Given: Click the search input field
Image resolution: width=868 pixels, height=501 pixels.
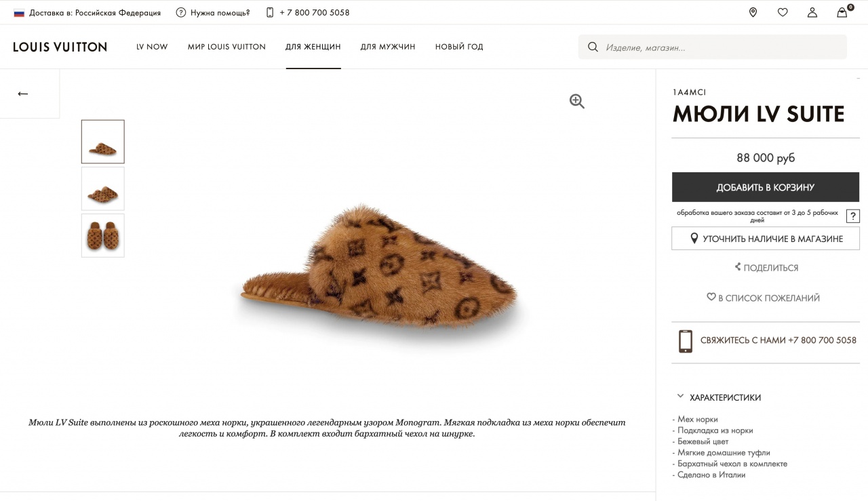Looking at the screenshot, I should coord(719,47).
